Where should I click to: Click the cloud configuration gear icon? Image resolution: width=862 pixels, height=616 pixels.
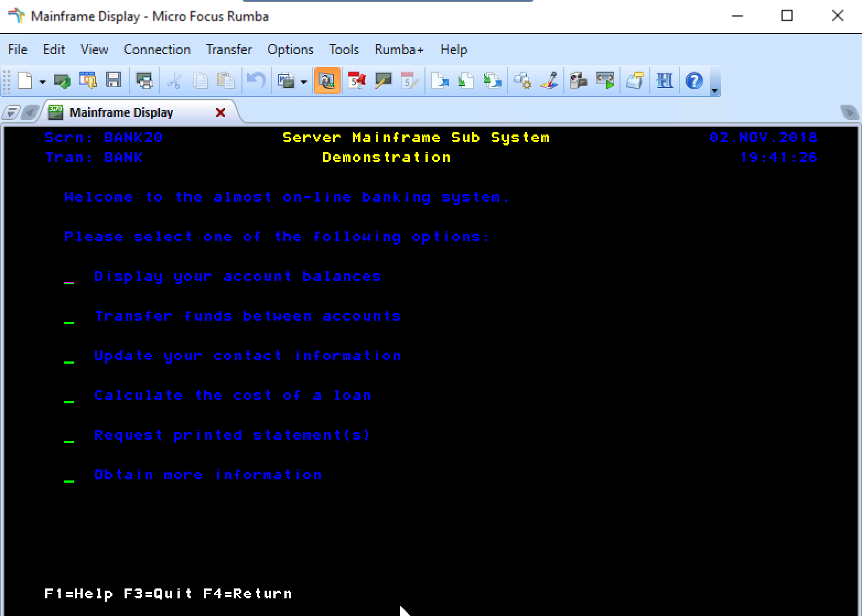tap(522, 82)
